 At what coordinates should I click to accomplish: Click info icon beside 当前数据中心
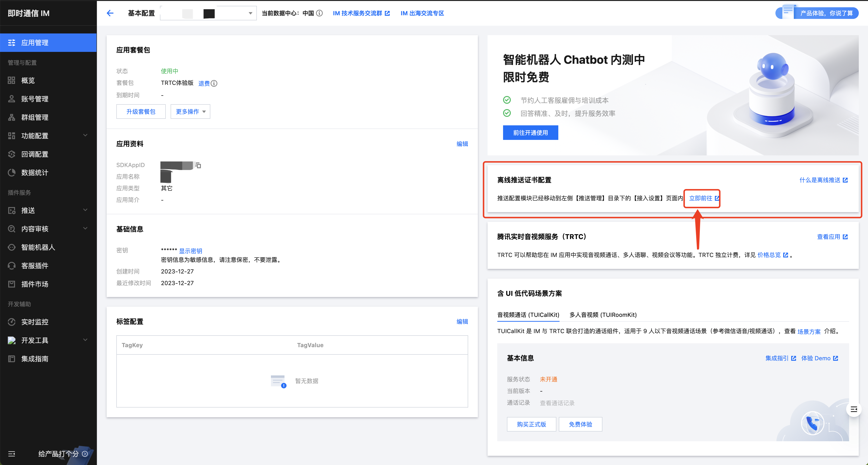tap(319, 13)
